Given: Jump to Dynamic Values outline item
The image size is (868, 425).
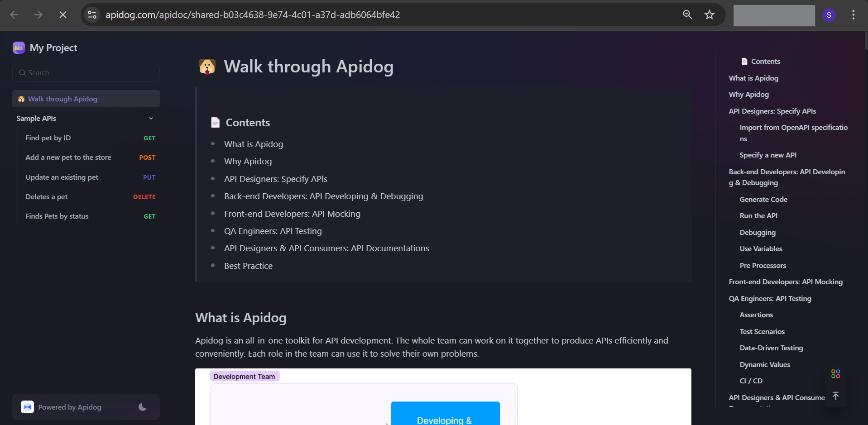Looking at the screenshot, I should 765,364.
